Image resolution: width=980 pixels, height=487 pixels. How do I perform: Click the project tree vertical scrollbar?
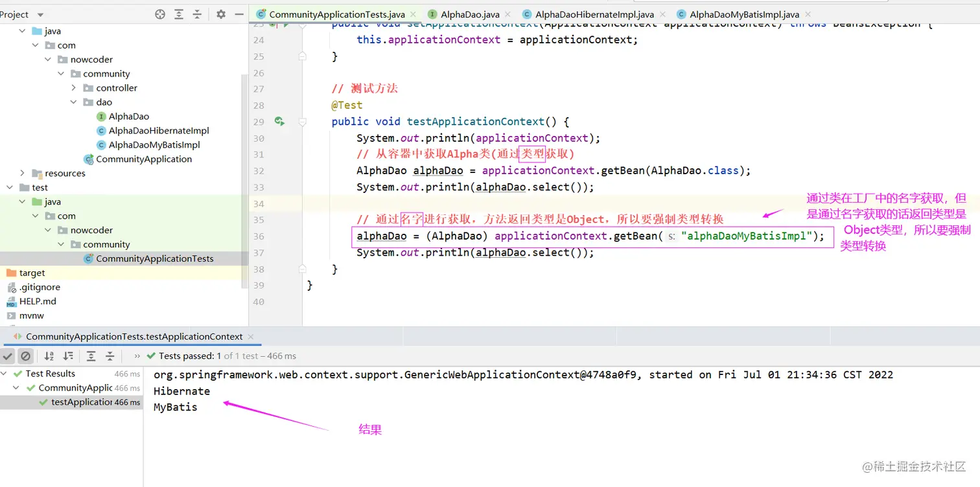click(x=245, y=181)
